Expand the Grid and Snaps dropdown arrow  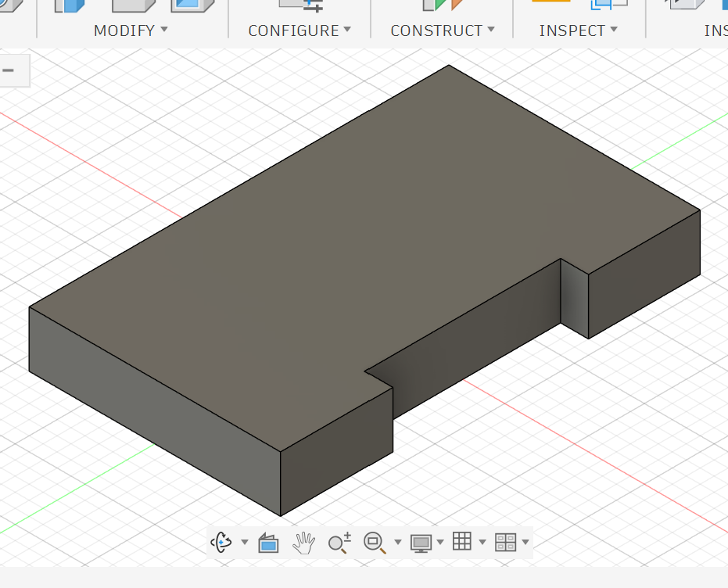482,542
